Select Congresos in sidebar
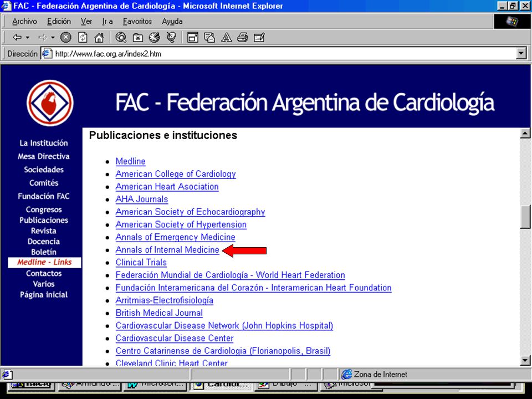Viewport: 532px width, 399px height. coord(43,209)
